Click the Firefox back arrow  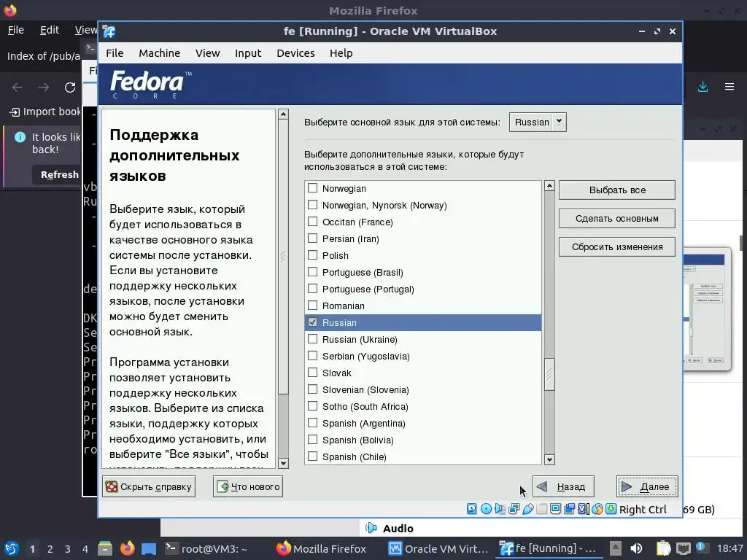pyautogui.click(x=18, y=87)
